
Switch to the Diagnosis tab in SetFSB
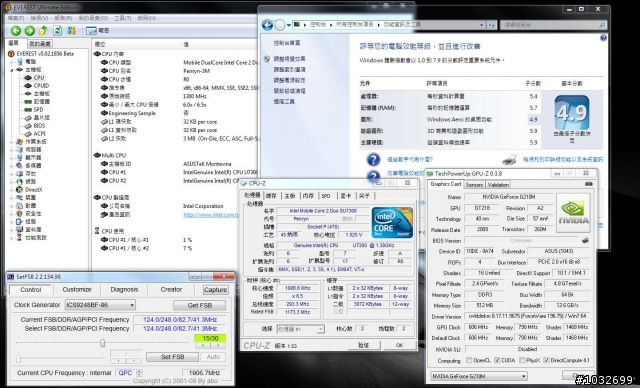pyautogui.click(x=124, y=289)
